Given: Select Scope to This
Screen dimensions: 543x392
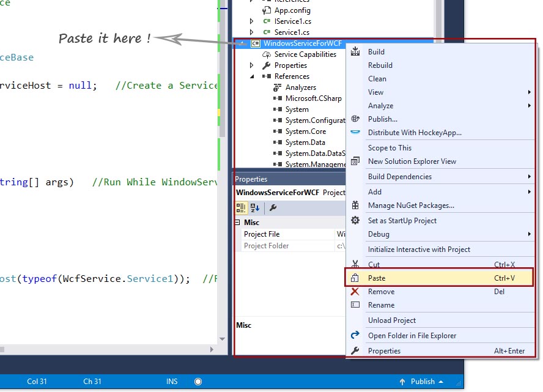Looking at the screenshot, I should [x=390, y=148].
